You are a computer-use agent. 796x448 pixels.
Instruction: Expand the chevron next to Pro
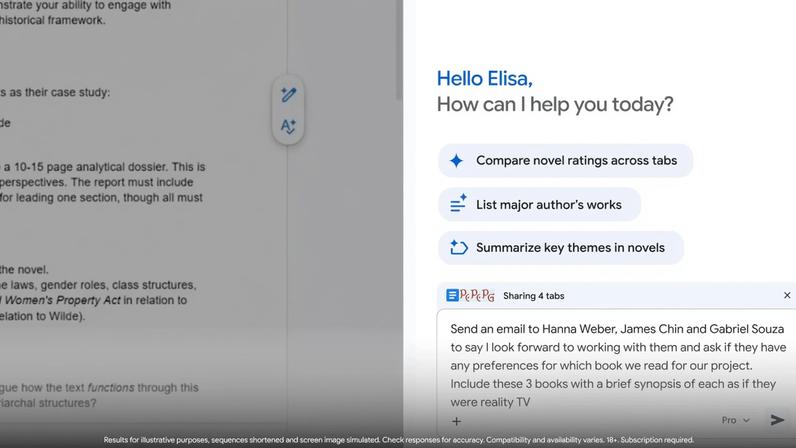pos(746,421)
